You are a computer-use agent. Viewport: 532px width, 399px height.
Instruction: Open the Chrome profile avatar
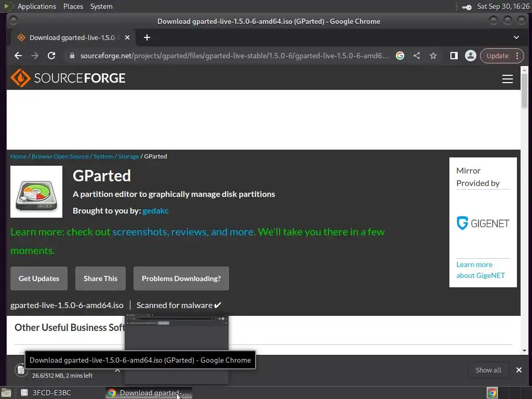(x=471, y=56)
